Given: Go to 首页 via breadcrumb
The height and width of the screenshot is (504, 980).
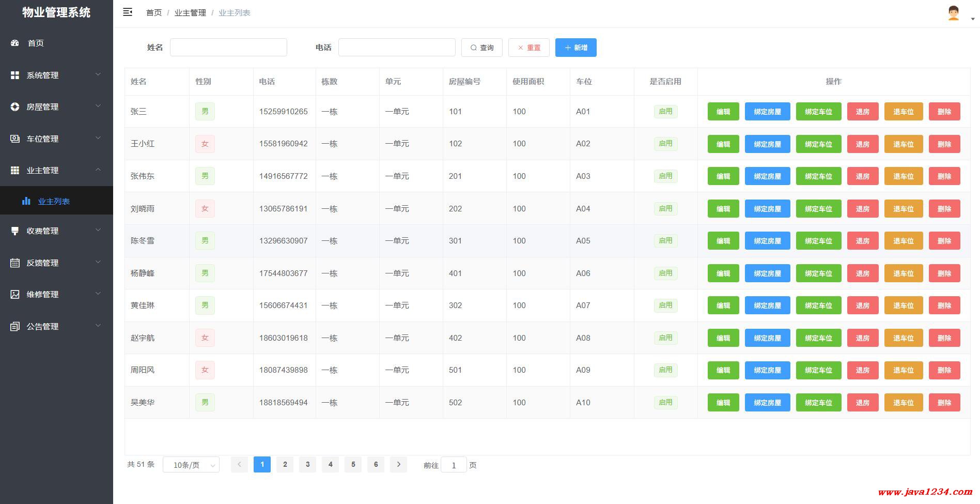Looking at the screenshot, I should point(154,13).
